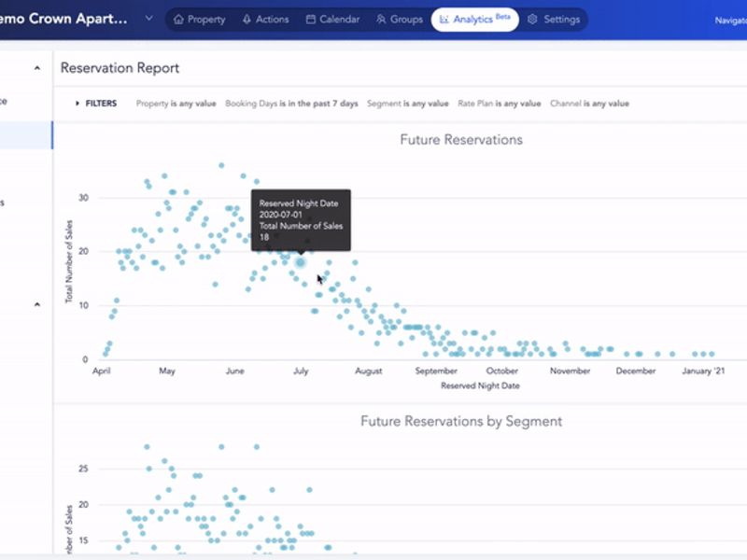Click the Demo Crown Apartments property name
Screen dimensions: 747x560
63,19
